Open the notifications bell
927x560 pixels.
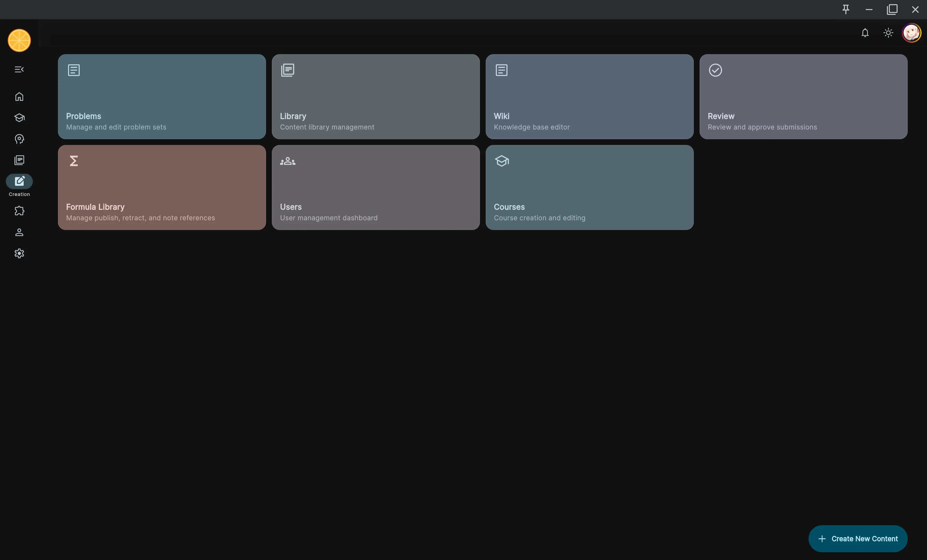[x=865, y=33]
